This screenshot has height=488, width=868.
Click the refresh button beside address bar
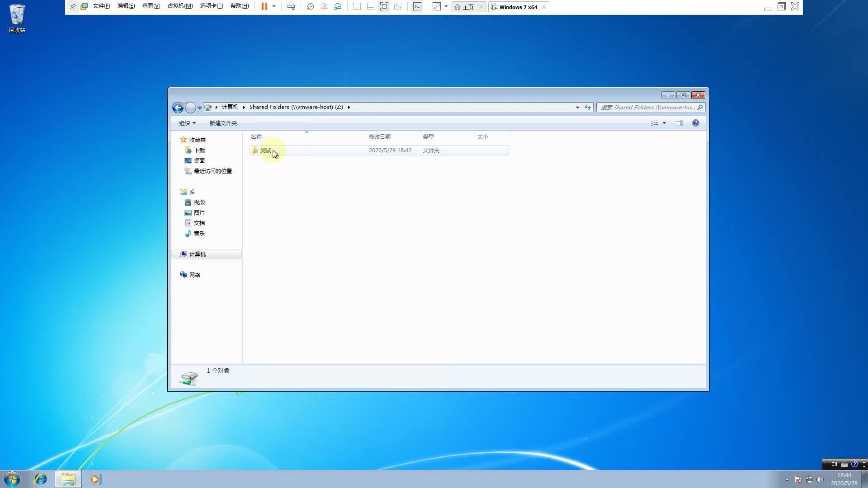(x=588, y=108)
